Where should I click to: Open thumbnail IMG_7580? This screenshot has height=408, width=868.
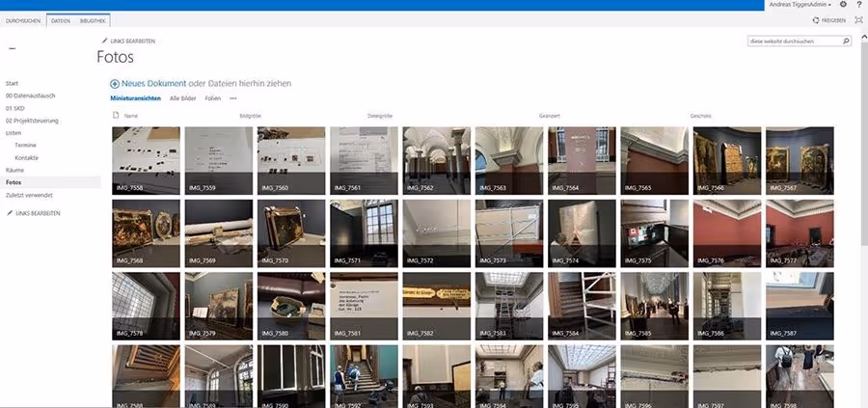(291, 306)
